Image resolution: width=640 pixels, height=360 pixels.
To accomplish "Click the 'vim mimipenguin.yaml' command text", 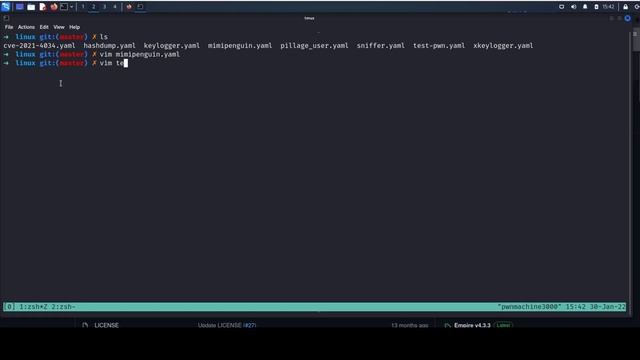I will click(140, 54).
